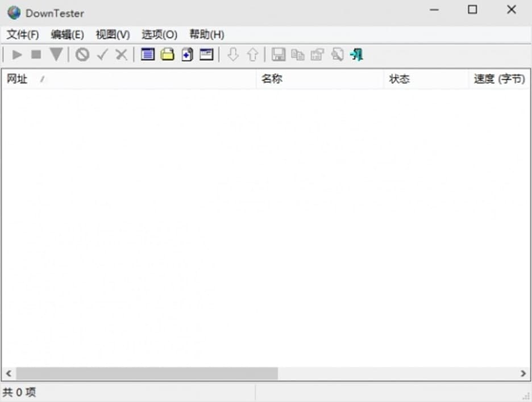Open the 帮助(H) menu
The image size is (532, 402).
[207, 35]
